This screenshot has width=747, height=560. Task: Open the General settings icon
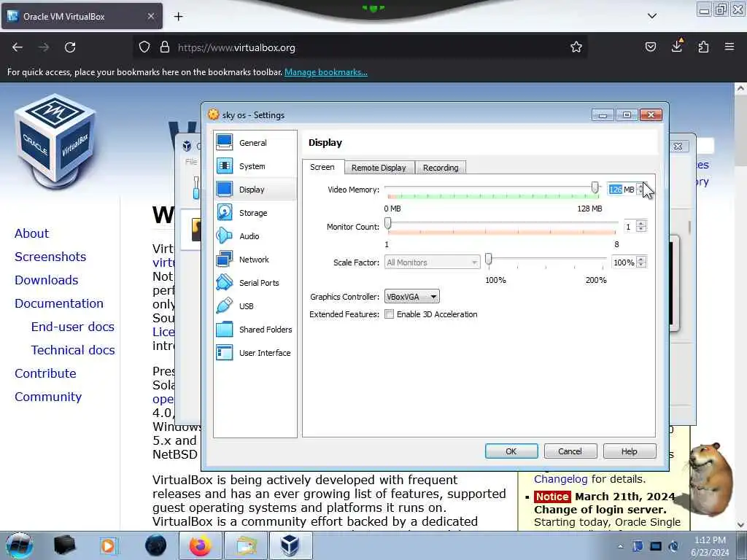225,142
